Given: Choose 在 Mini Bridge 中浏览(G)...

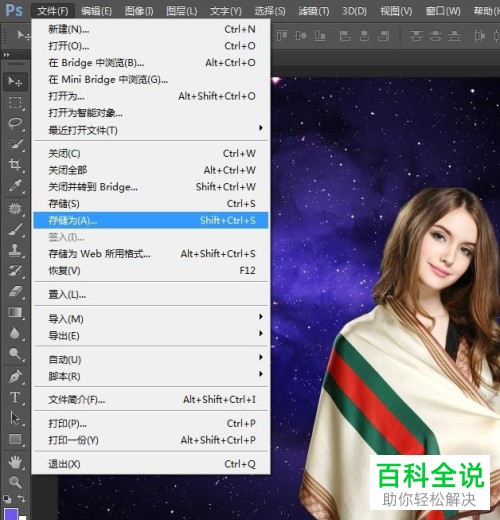Looking at the screenshot, I should pos(151,80).
